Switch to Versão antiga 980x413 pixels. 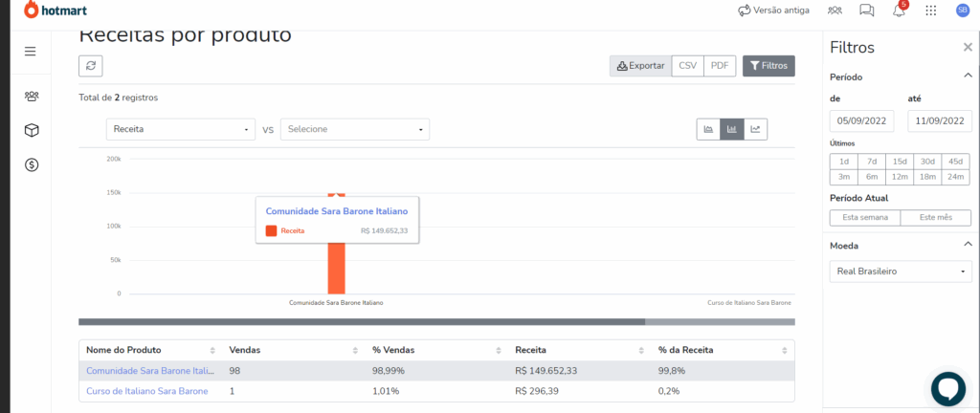point(773,10)
